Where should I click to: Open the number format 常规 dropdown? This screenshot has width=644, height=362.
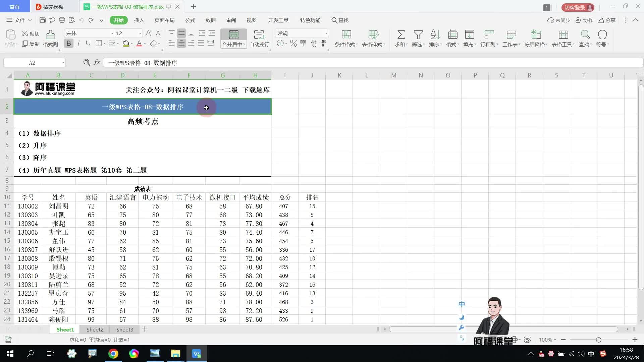(326, 34)
